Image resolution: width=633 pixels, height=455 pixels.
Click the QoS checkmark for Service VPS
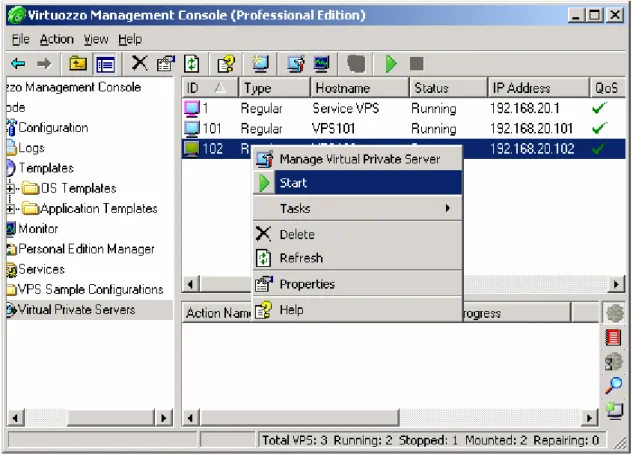(x=599, y=108)
